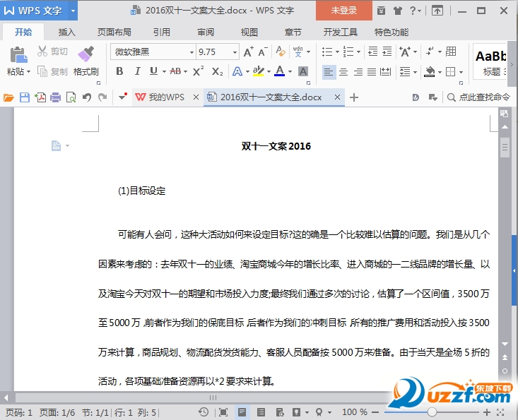Align text left

[329, 71]
